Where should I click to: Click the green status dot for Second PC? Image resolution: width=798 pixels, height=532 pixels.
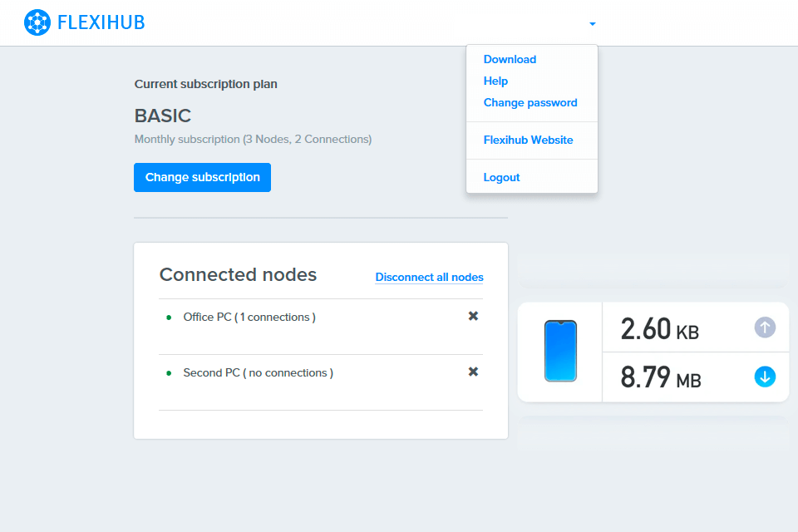tap(169, 373)
